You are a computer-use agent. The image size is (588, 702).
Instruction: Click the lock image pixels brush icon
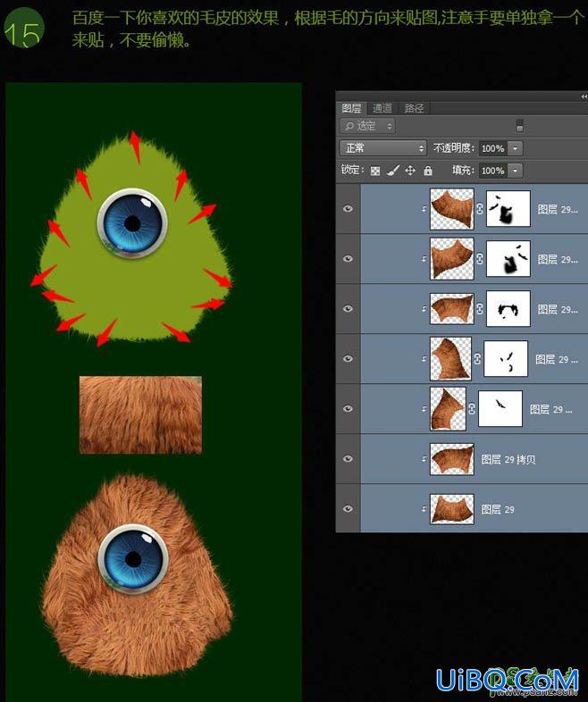[x=393, y=171]
